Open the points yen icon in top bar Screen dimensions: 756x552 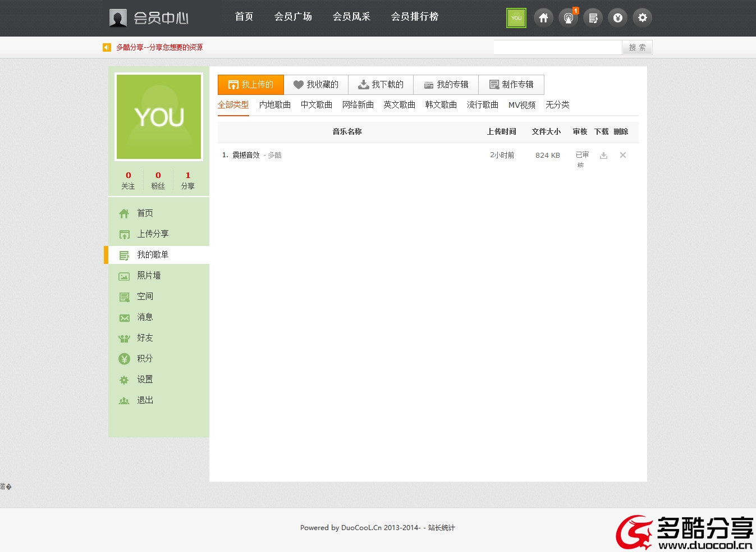617,17
